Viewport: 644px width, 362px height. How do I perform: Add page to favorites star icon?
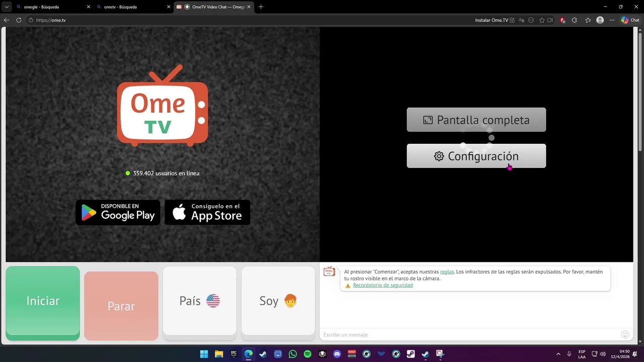(x=542, y=20)
